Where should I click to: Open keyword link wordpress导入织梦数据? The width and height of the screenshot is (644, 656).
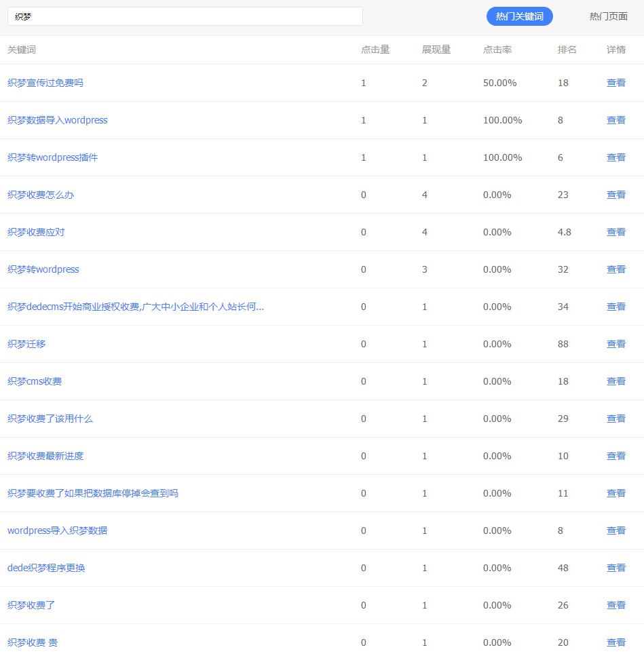pyautogui.click(x=57, y=530)
